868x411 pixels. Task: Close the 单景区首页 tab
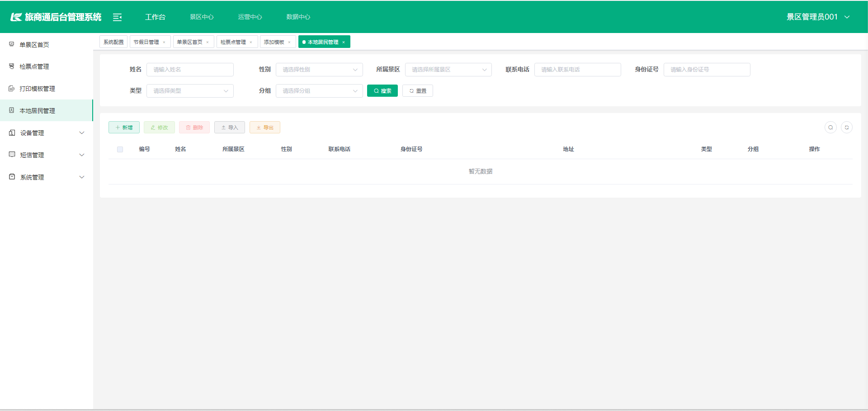(x=208, y=42)
